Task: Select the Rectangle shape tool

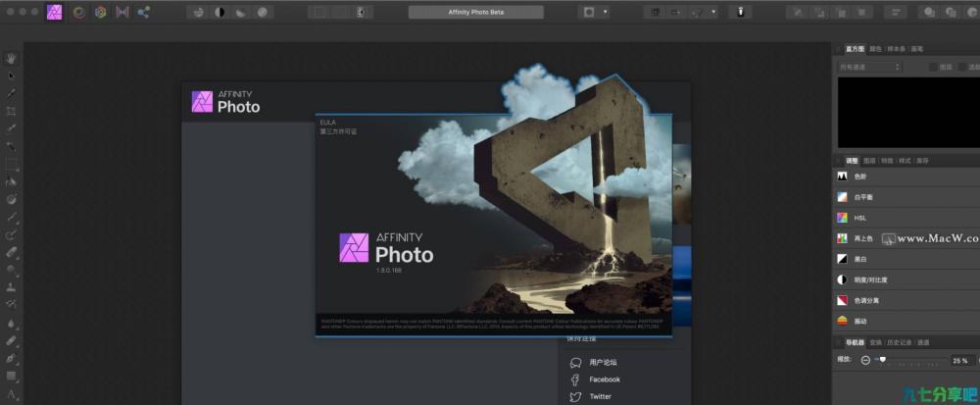Action: click(11, 377)
